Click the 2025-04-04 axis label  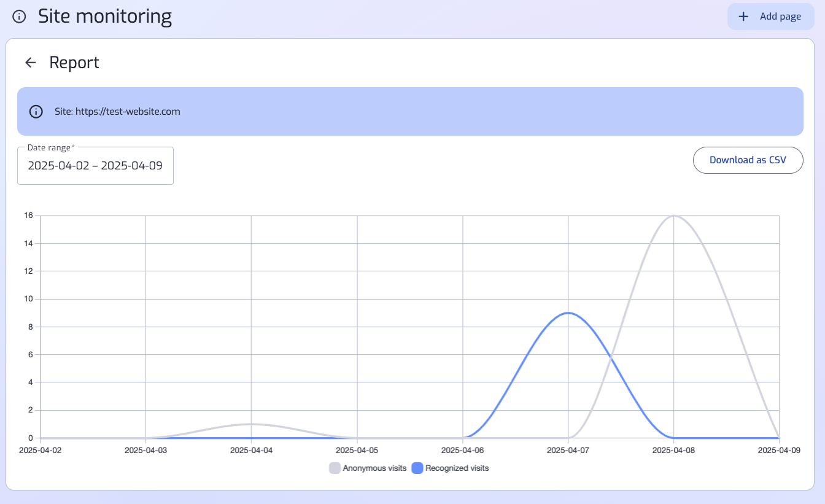tap(251, 450)
